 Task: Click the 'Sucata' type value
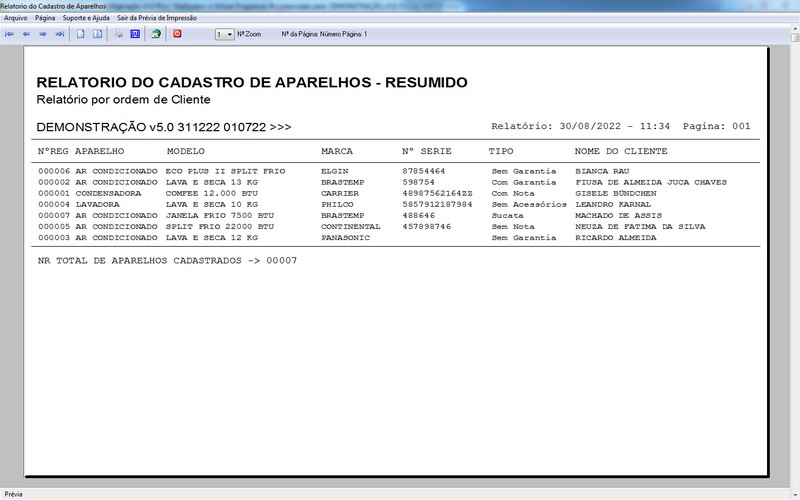(507, 216)
